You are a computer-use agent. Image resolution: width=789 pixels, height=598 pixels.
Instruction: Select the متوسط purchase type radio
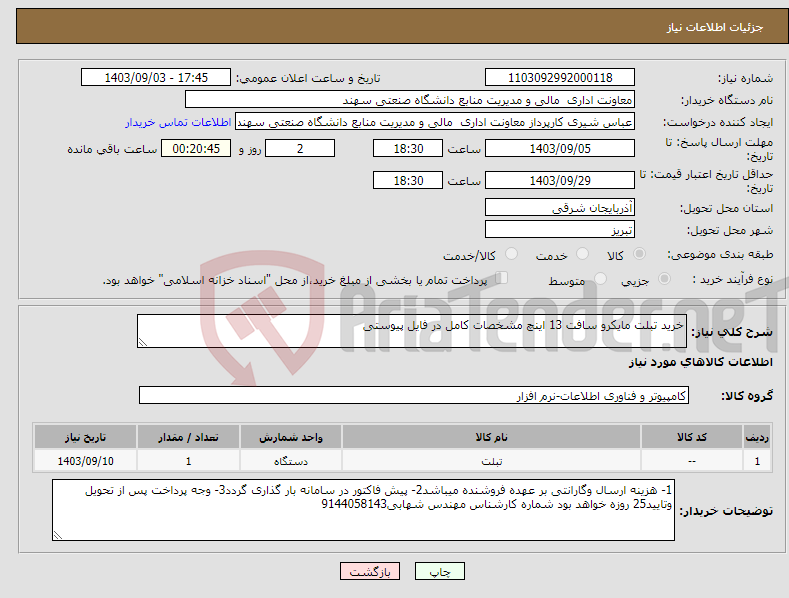[x=600, y=279]
